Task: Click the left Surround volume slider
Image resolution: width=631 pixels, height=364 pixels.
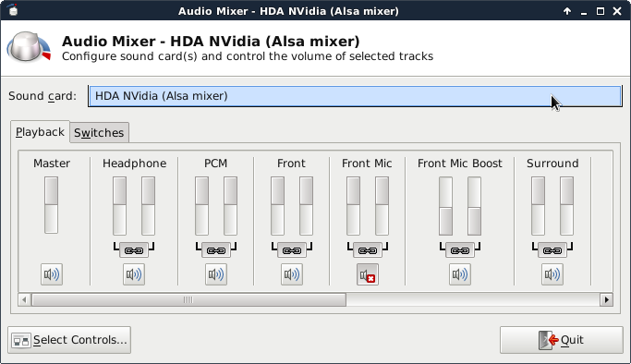Action: (x=538, y=206)
